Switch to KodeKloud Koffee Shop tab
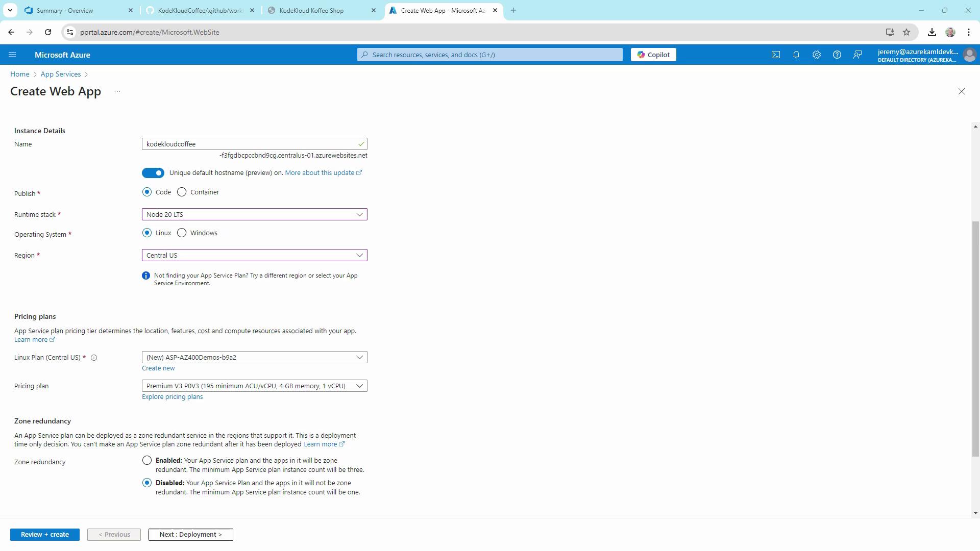This screenshot has width=980, height=551. tap(322, 10)
